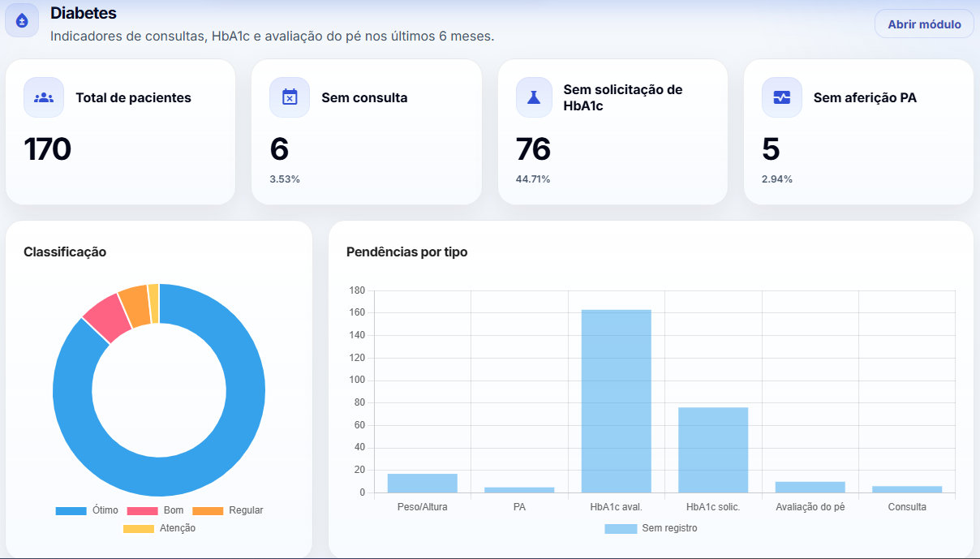The width and height of the screenshot is (980, 559).
Task: Select the HbA1c solic. bar
Action: 712,449
